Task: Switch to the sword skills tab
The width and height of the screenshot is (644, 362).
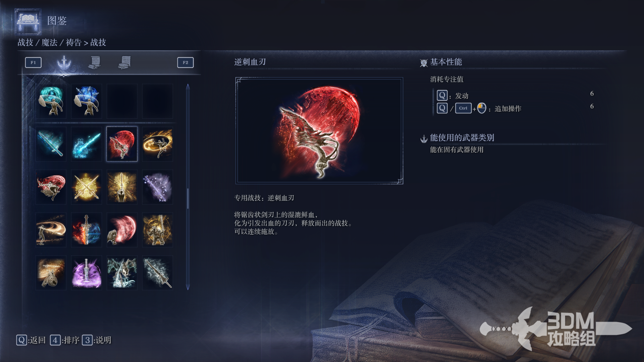Action: click(x=64, y=62)
